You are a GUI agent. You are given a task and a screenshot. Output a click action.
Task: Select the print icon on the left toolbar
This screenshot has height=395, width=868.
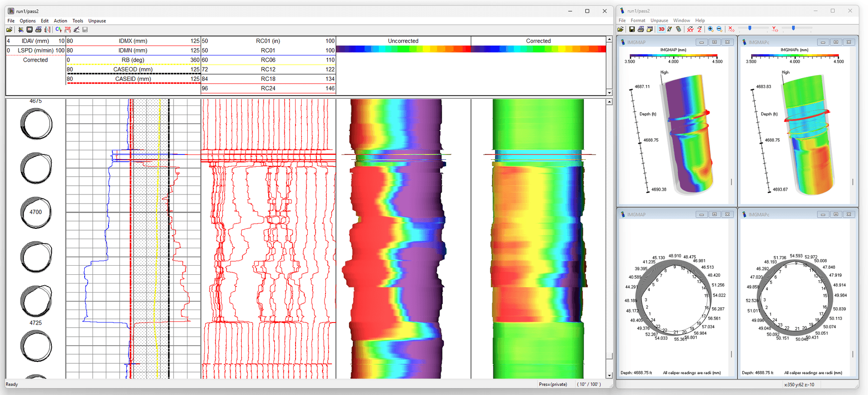coord(39,29)
